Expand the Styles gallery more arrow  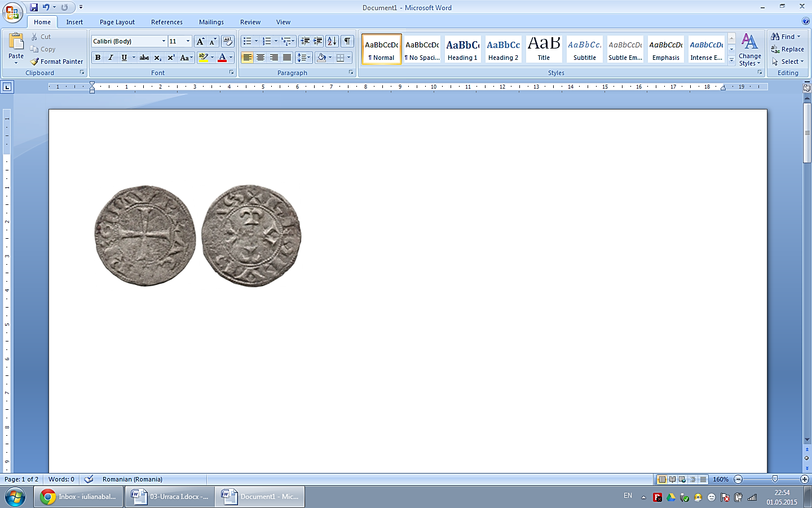[731, 60]
